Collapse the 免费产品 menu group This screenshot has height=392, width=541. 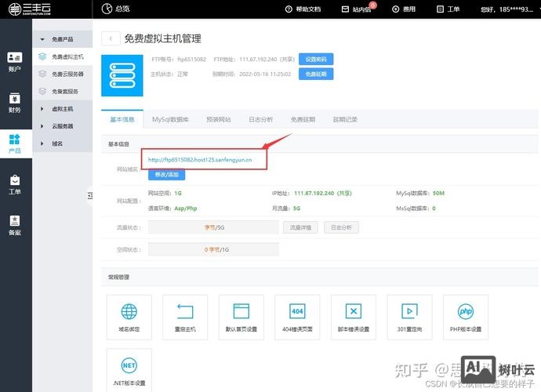(x=63, y=39)
